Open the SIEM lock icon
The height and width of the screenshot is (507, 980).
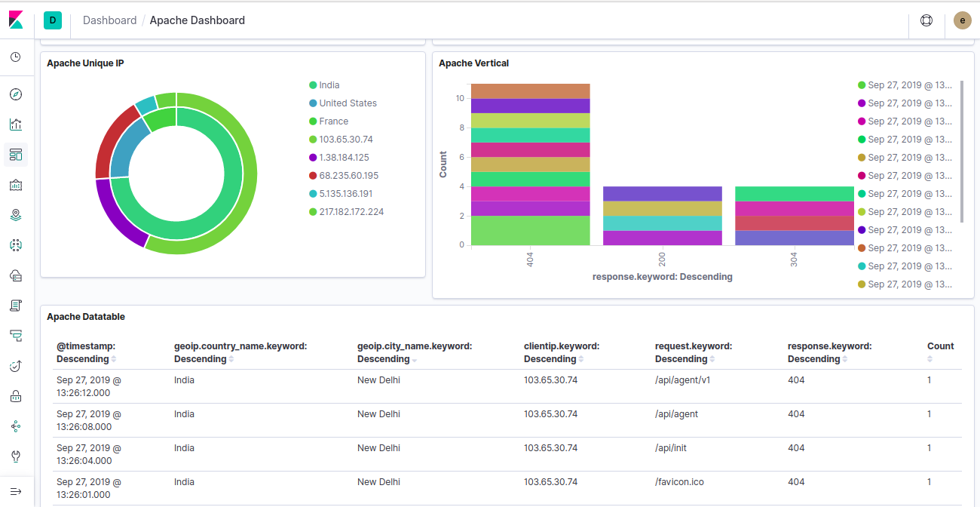(x=16, y=396)
